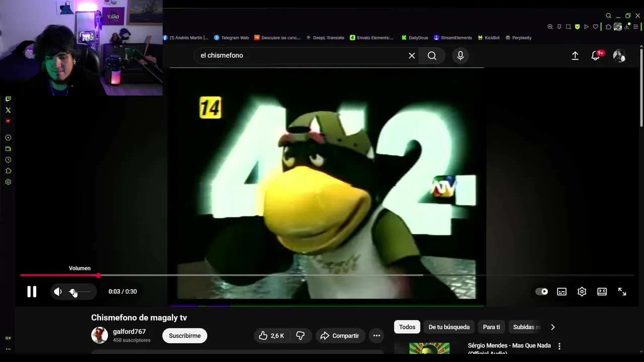Image resolution: width=644 pixels, height=362 pixels.
Task: Click the YouTube upload arrow icon
Action: coord(575,55)
